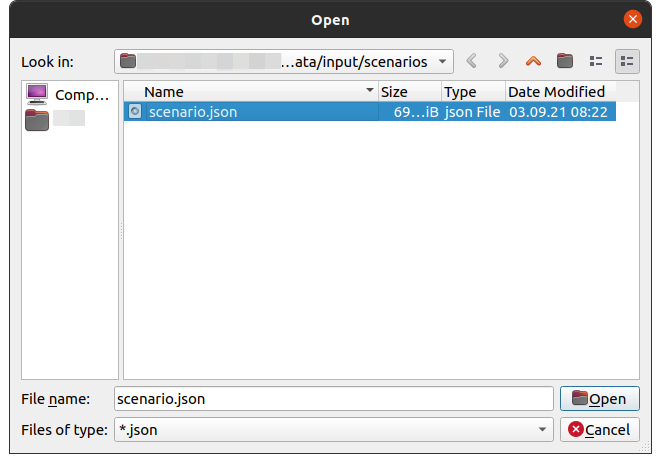Click the Forward navigation arrow
Image resolution: width=661 pixels, height=463 pixels.
coord(503,61)
